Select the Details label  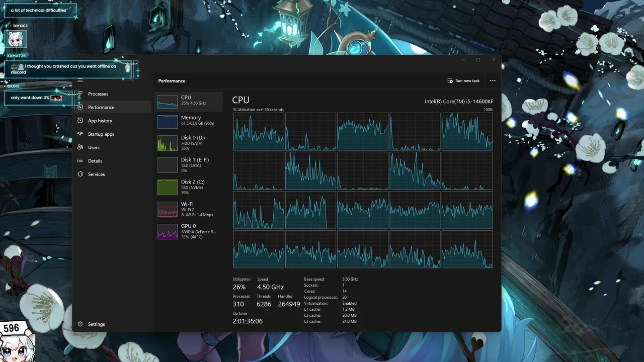click(95, 161)
